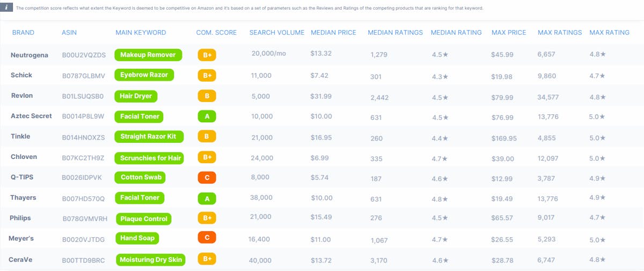Viewport: 644px width, 271px height.
Task: Click Q-TIPS' C competition score badge
Action: [207, 178]
